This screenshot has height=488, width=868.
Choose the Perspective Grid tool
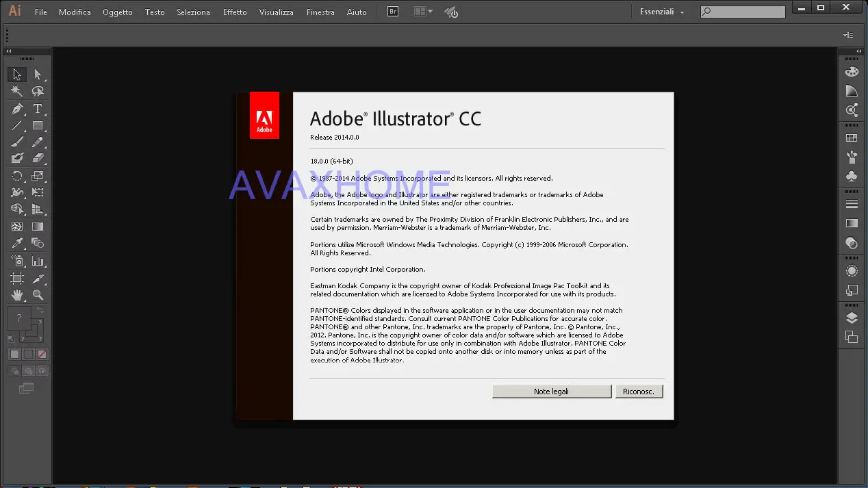[38, 209]
